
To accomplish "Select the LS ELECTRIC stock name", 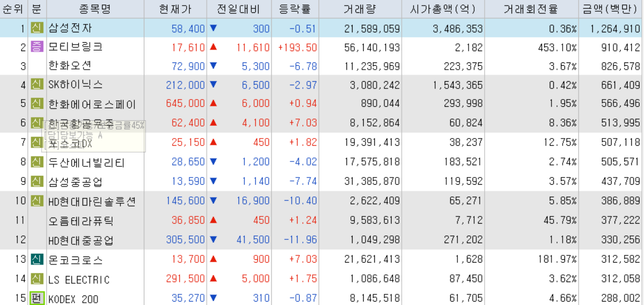I will click(79, 280).
